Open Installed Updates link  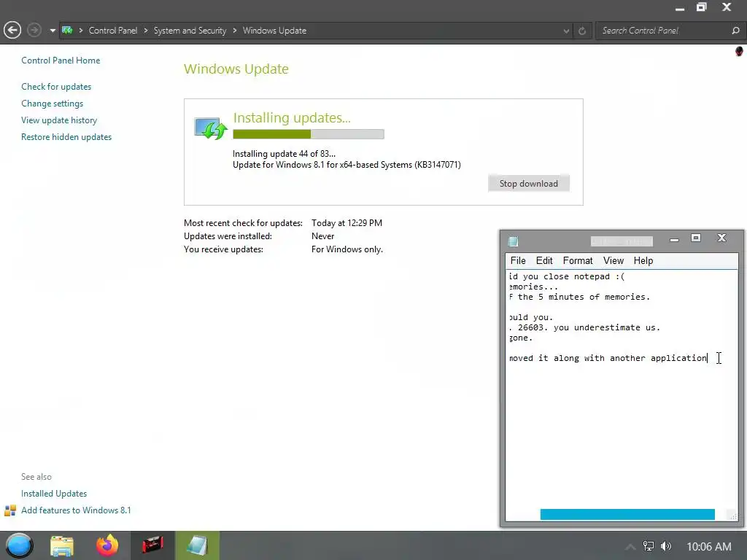coord(54,494)
